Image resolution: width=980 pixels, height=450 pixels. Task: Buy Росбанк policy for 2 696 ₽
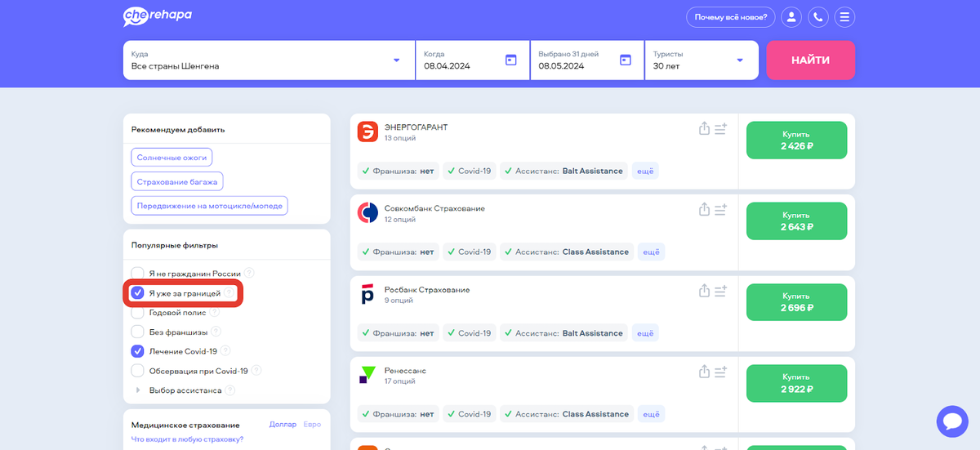coord(797,301)
